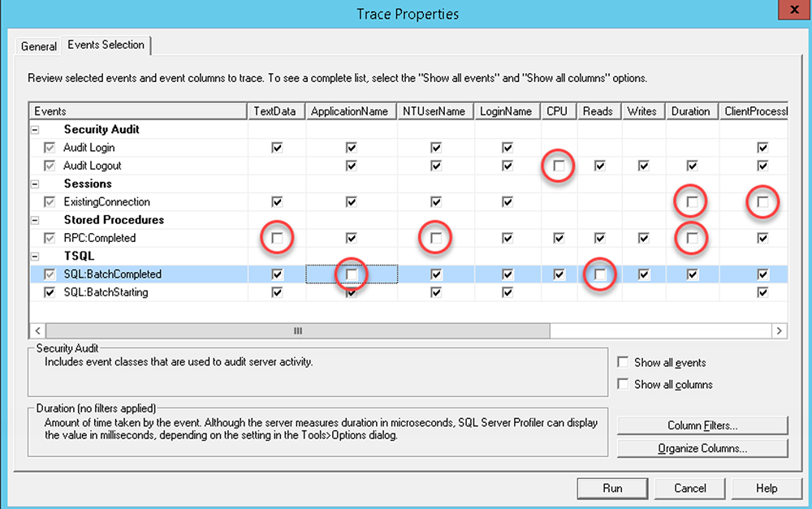Click the Run button
This screenshot has width=812, height=509.
coord(612,488)
